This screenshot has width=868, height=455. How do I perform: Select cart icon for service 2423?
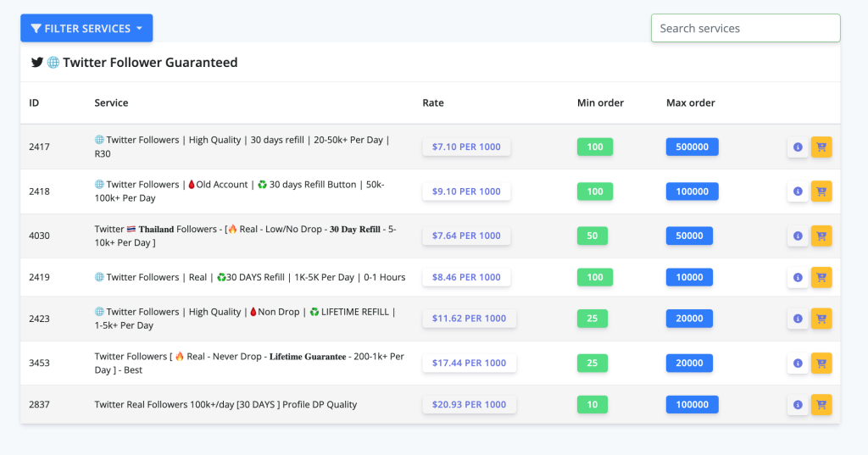coord(821,319)
